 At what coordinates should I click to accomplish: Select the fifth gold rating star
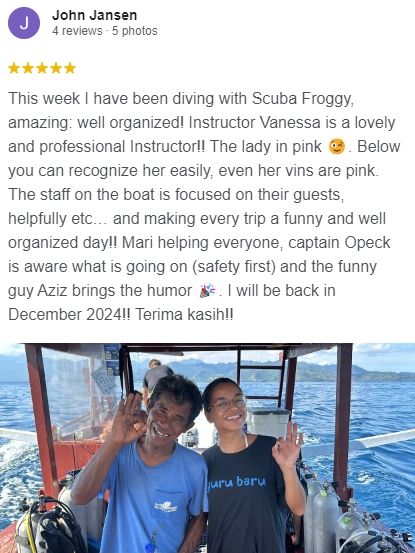[x=70, y=68]
